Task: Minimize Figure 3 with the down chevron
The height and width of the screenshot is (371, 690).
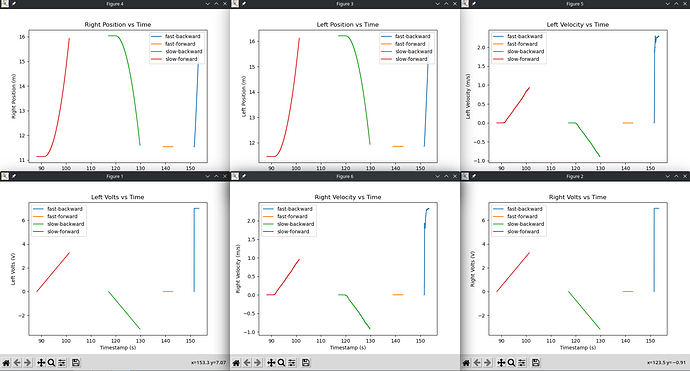Action: point(437,4)
